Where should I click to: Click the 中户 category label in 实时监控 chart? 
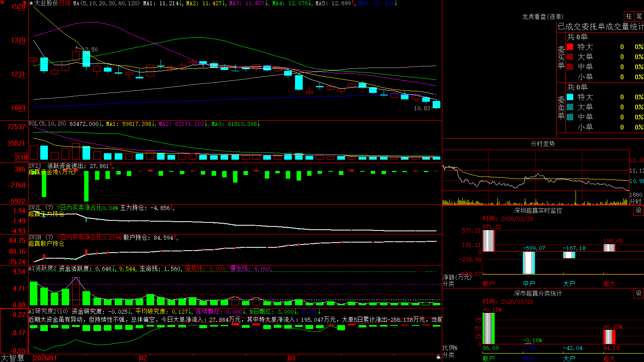[x=529, y=284]
